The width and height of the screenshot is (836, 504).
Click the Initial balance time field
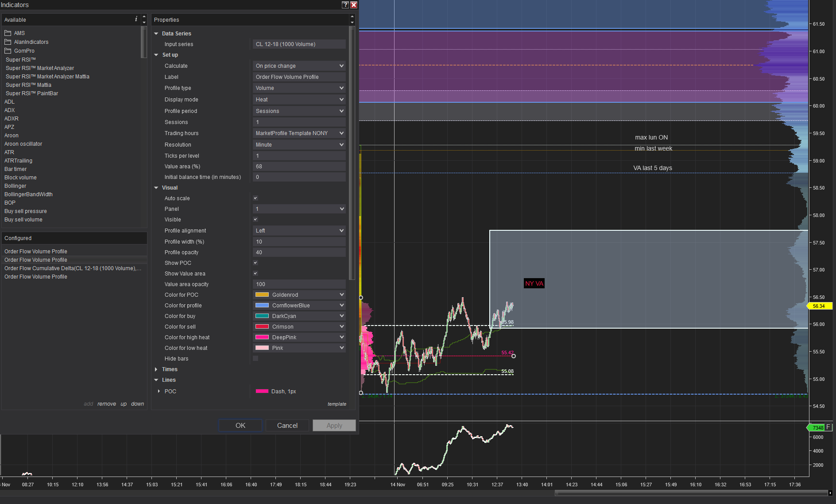[x=299, y=177]
